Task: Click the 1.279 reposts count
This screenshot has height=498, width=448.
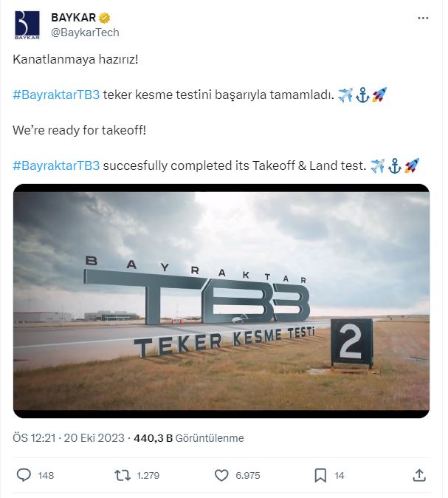Action: 149,476
